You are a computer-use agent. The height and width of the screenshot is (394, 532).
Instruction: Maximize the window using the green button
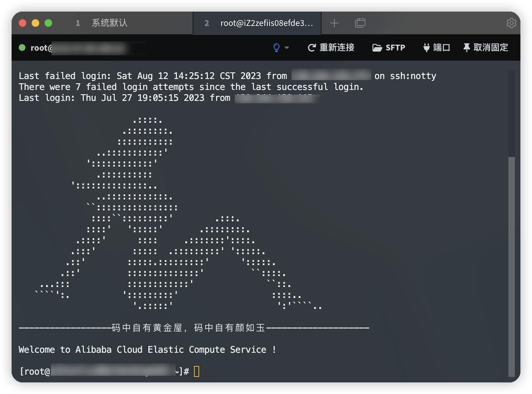click(x=48, y=23)
